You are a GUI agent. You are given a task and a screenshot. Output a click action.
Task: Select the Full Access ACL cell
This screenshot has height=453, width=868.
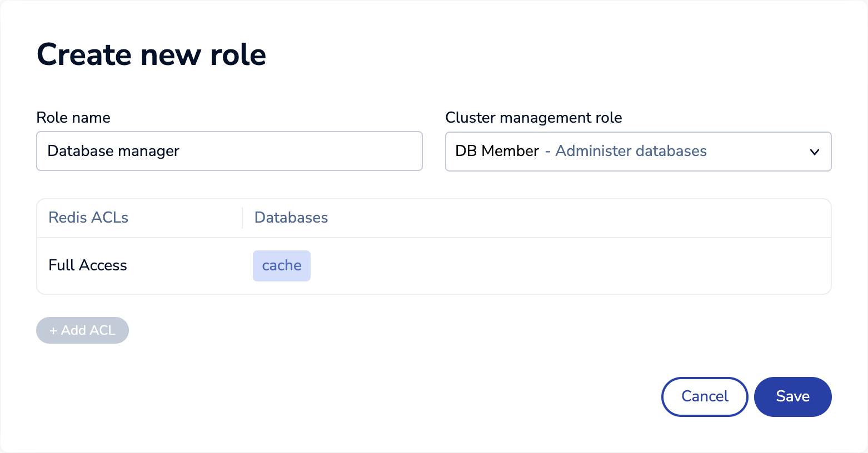88,265
